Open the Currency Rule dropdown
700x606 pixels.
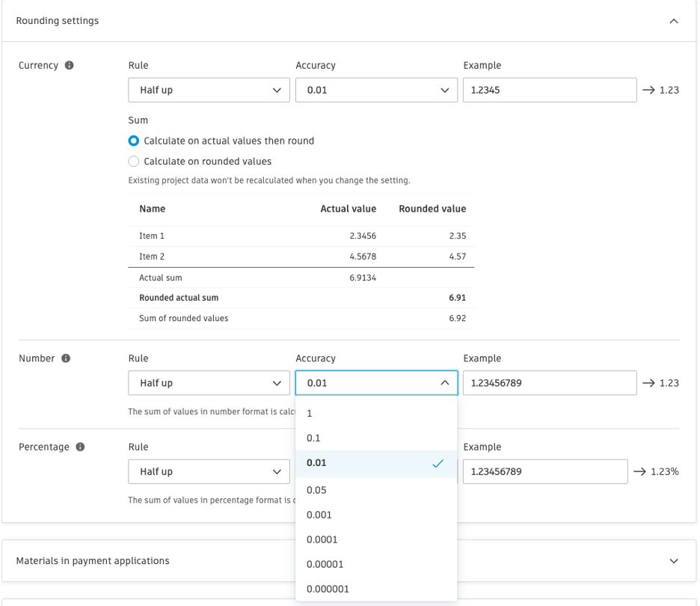[x=209, y=90]
